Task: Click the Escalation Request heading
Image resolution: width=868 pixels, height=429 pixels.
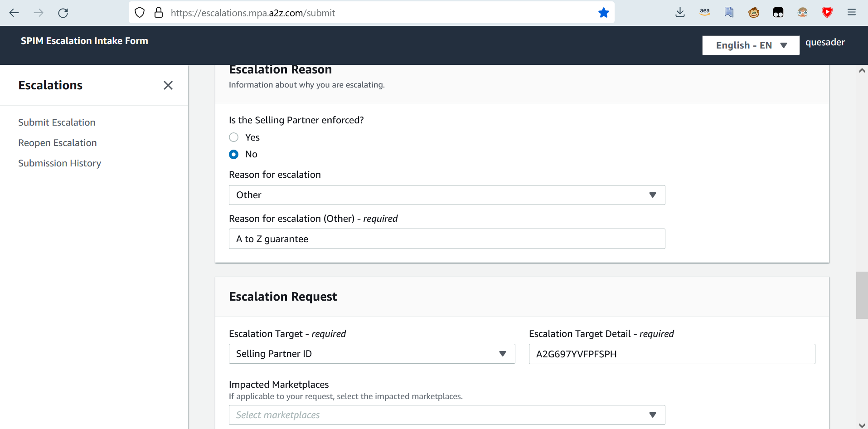Action: coord(283,297)
